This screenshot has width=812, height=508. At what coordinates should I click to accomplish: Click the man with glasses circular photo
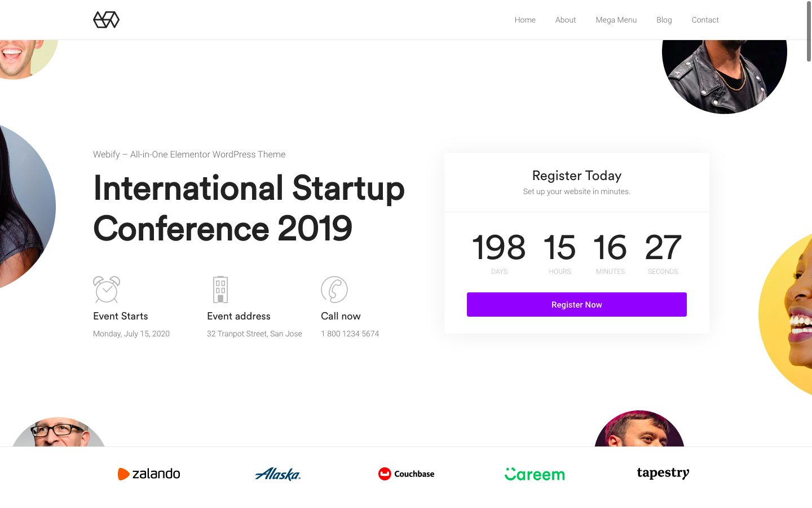pyautogui.click(x=59, y=432)
